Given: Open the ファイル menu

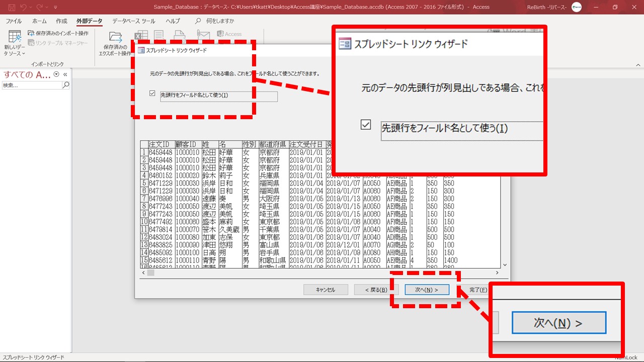Looking at the screenshot, I should click(x=14, y=21).
